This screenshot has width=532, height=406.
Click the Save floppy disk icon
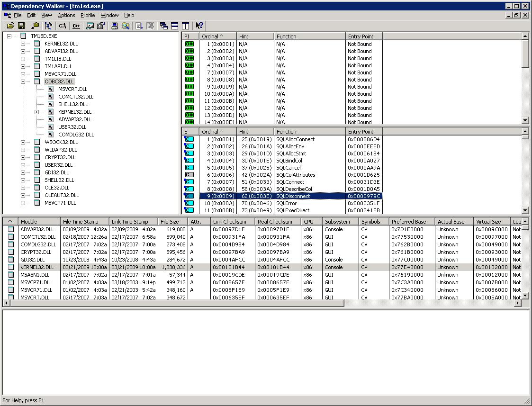coord(21,26)
